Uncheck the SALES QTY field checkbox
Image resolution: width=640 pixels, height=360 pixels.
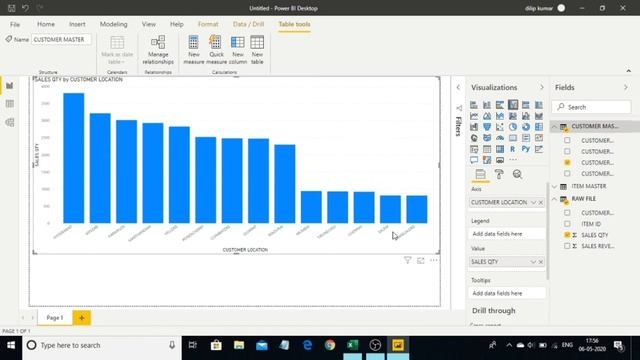pyautogui.click(x=567, y=235)
